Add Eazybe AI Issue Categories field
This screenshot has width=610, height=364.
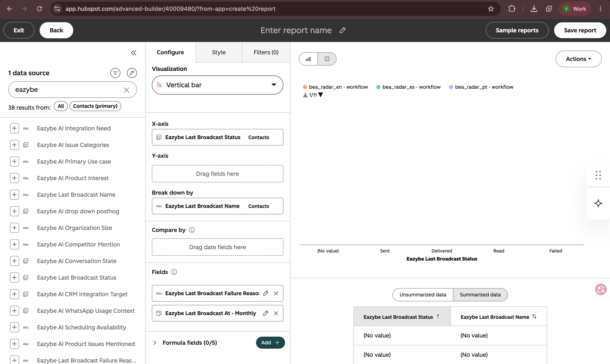click(15, 145)
